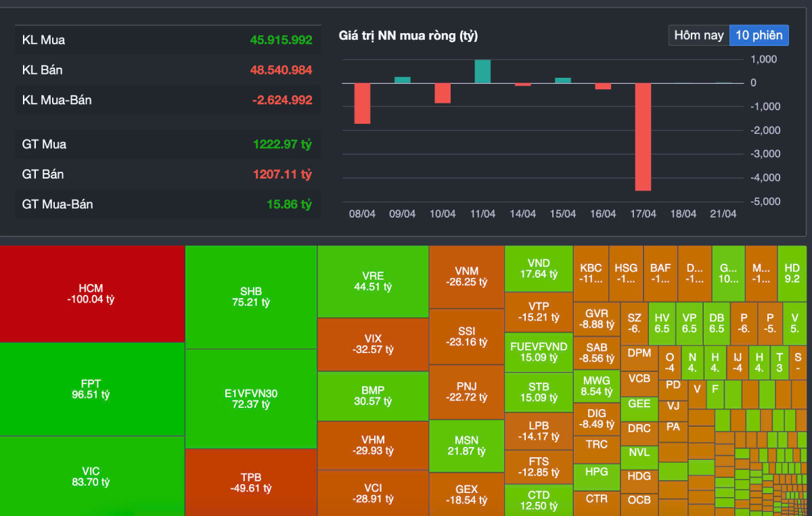Select the green bar for 11/04
The width and height of the screenshot is (812, 516).
[x=482, y=72]
